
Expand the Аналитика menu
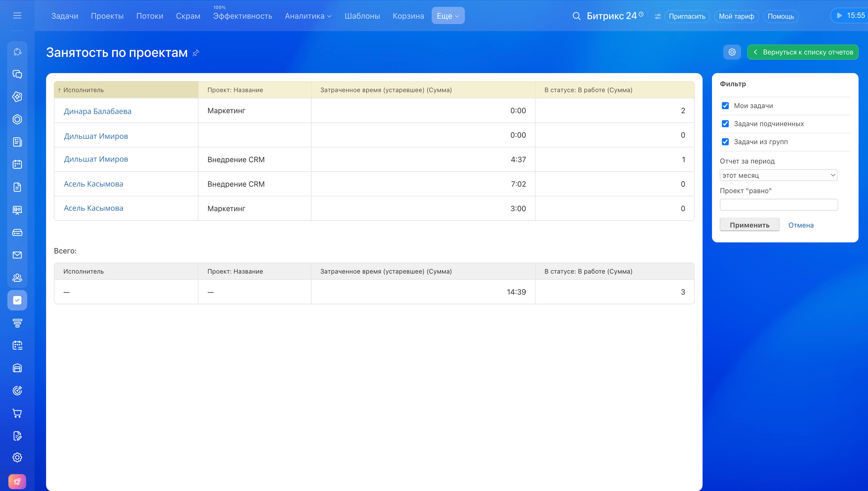[308, 16]
